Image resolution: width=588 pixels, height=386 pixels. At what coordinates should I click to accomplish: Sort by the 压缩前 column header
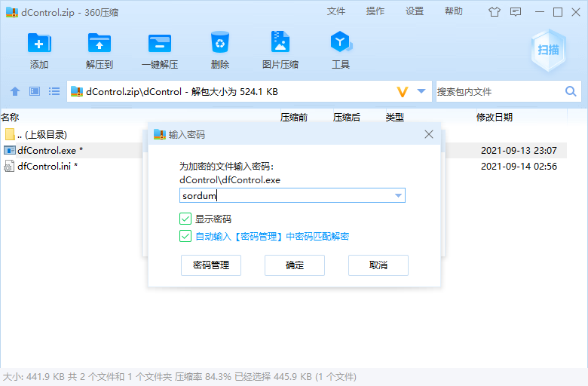click(x=294, y=118)
